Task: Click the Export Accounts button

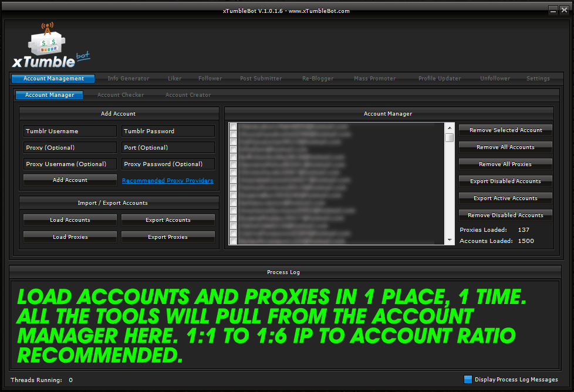Action: click(168, 220)
